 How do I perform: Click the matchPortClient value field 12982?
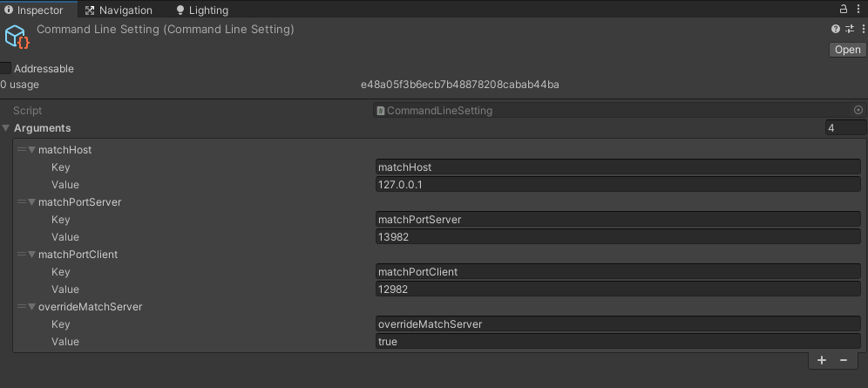pyautogui.click(x=618, y=289)
